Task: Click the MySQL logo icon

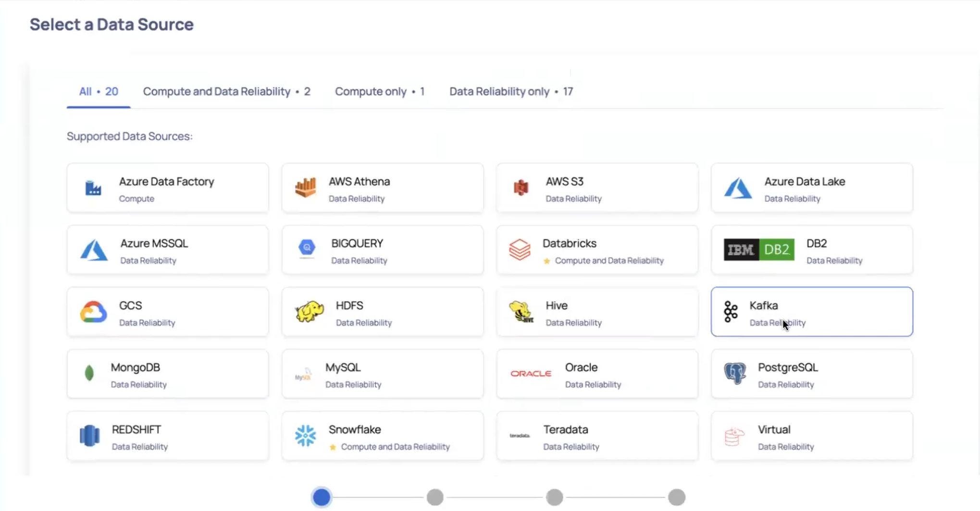Action: pos(303,374)
